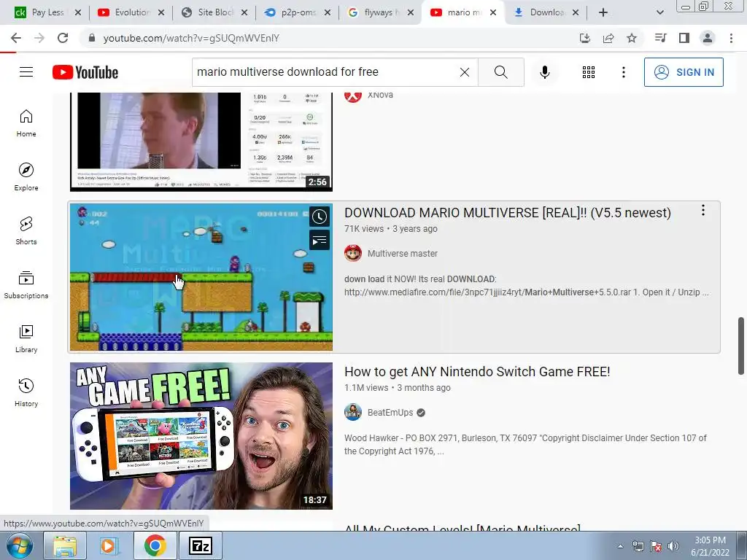Open Action Center flag in tray
This screenshot has height=560, width=747.
tap(656, 547)
